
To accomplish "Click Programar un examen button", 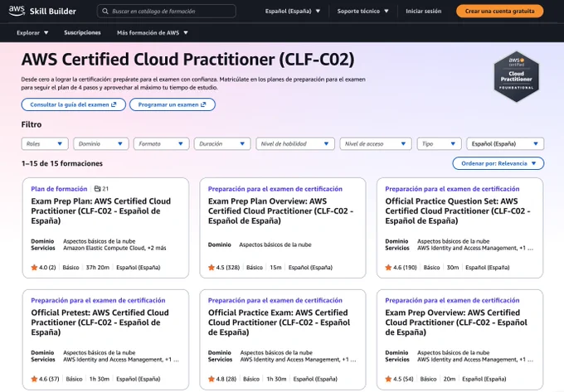I will click(x=173, y=104).
